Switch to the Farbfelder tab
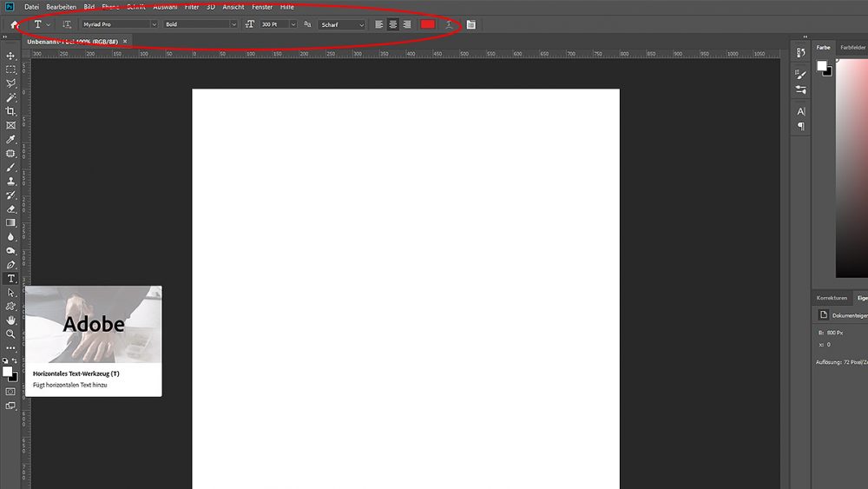 tap(852, 48)
